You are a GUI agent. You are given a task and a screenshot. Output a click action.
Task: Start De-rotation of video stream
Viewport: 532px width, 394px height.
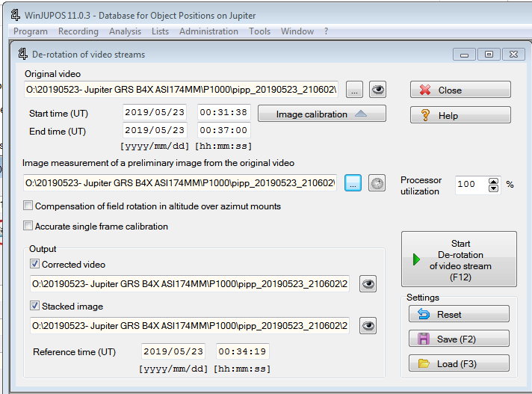(x=459, y=259)
